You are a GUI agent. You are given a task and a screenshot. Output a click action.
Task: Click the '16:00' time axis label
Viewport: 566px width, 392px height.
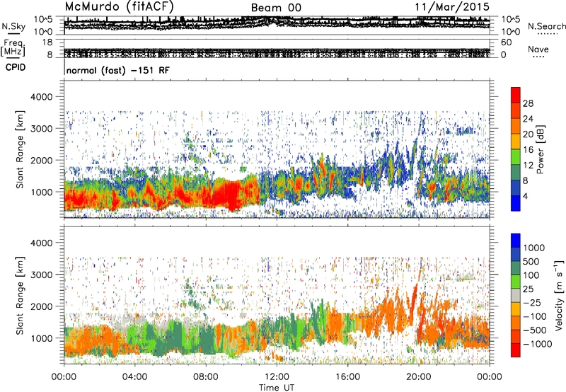click(x=347, y=377)
